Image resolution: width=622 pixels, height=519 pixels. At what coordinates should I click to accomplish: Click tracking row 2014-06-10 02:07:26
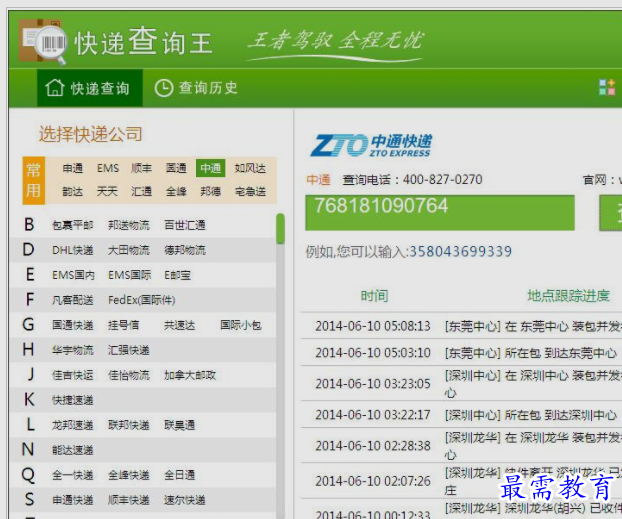pos(461,481)
